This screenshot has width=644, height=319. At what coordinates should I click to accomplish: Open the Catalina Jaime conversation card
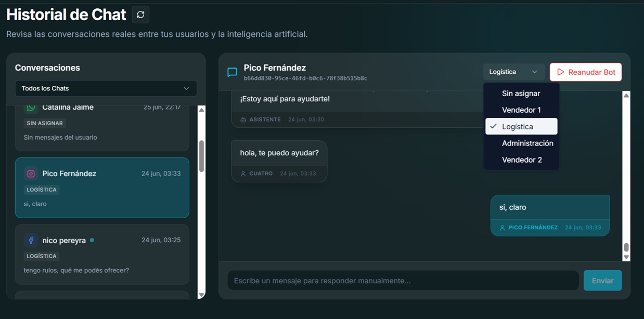coord(102,128)
